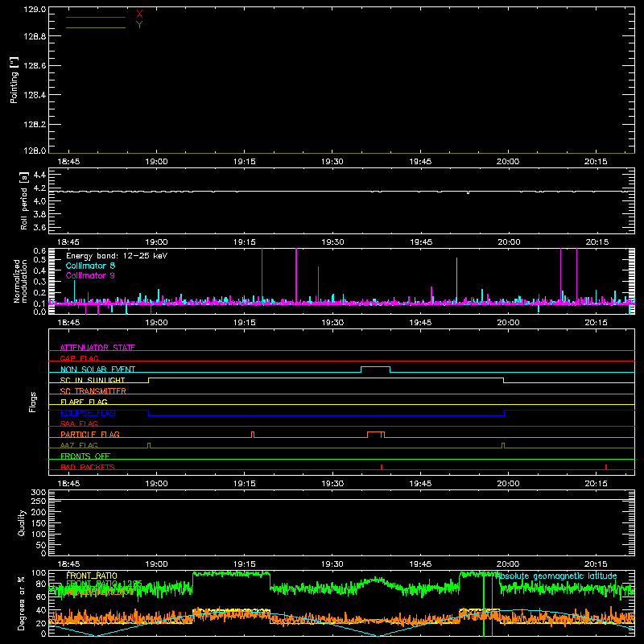Click the 19:15 label under modulation plot
The image size is (644, 644).
[245, 323]
